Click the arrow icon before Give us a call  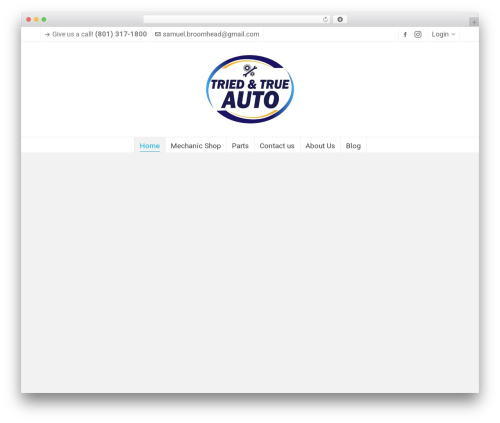[47, 34]
